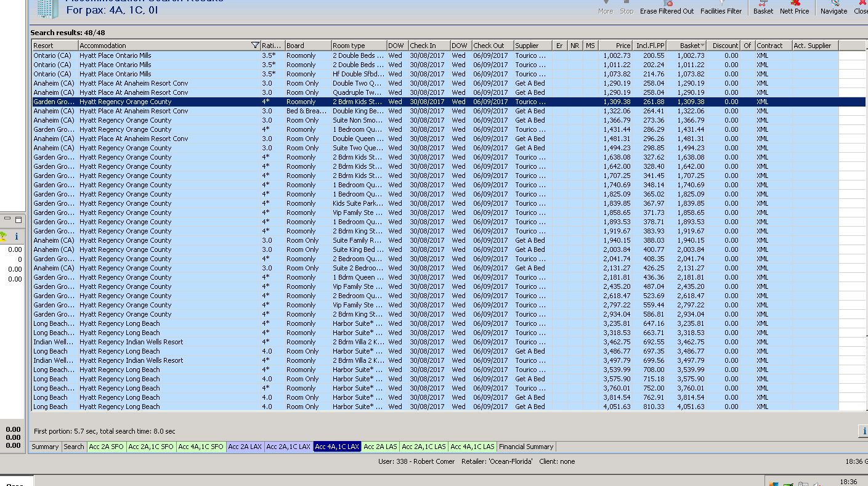Image resolution: width=868 pixels, height=486 pixels.
Task: Click Basket column sort arrow
Action: coord(702,46)
